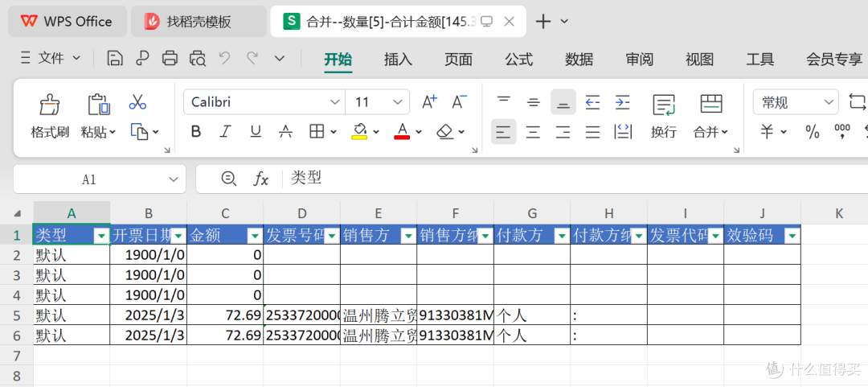Increase font size with A+
The height and width of the screenshot is (387, 868).
429,102
